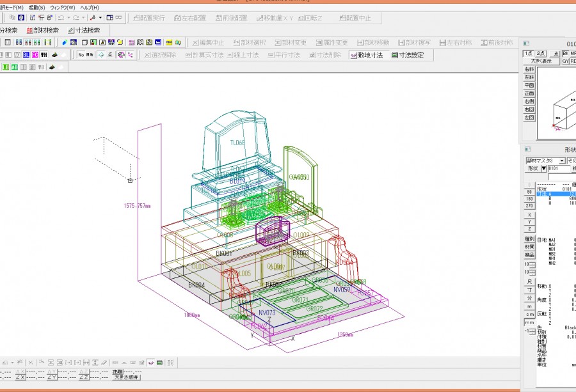Open the dropdown arrow beside the red pen tool
This screenshot has height=392, width=576.
(x=100, y=18)
